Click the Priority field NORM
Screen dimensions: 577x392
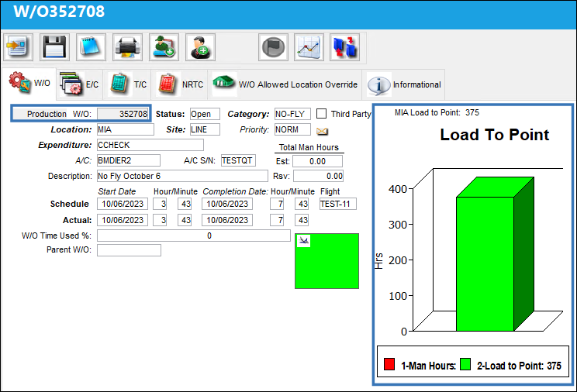pos(292,129)
